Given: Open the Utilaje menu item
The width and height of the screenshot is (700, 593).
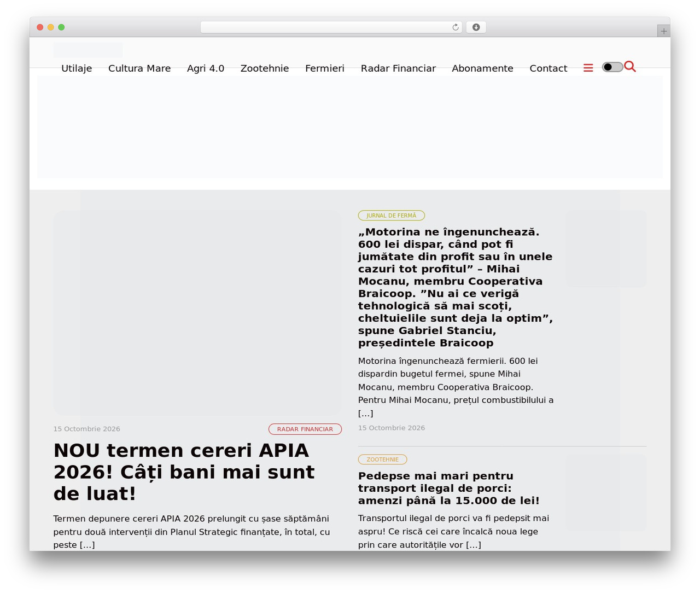Looking at the screenshot, I should (x=77, y=68).
